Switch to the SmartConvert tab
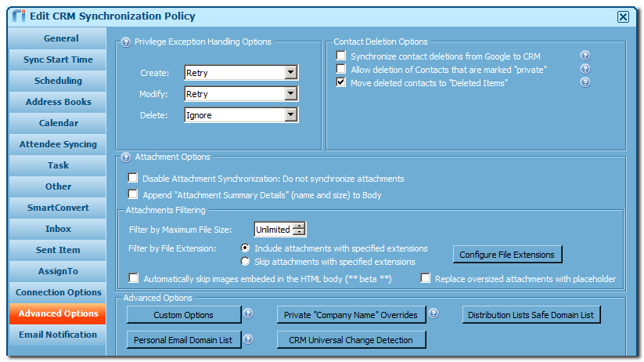The height and width of the screenshot is (362, 644). click(57, 208)
